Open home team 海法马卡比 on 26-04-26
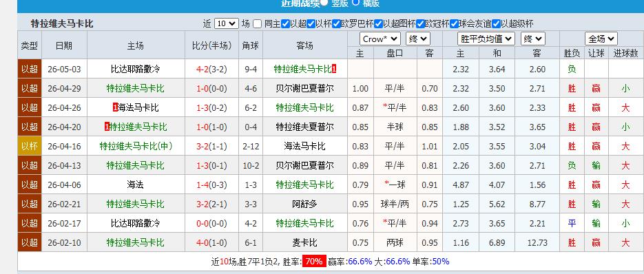This screenshot has width=644, height=274. (x=138, y=107)
